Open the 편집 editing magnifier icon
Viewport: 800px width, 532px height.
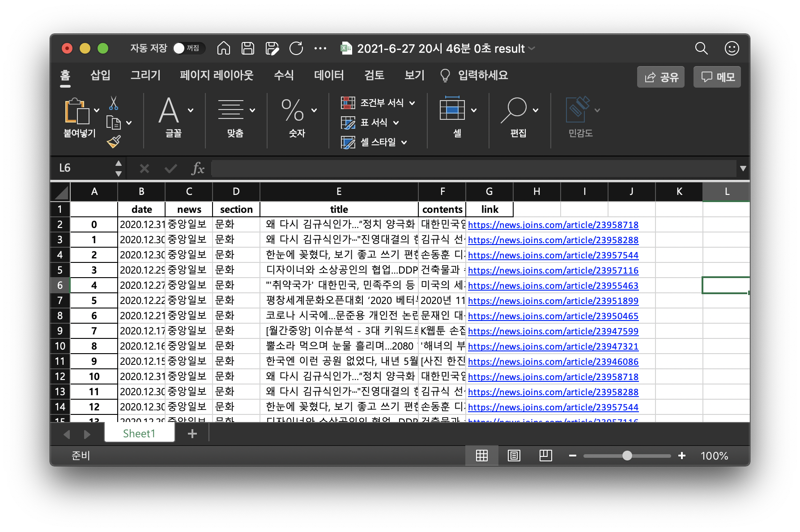[x=514, y=110]
